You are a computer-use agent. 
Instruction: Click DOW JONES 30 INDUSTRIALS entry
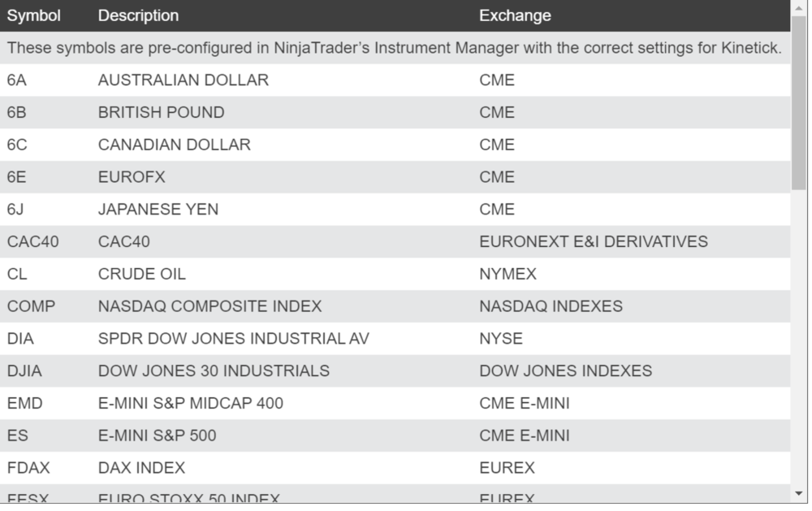[214, 371]
